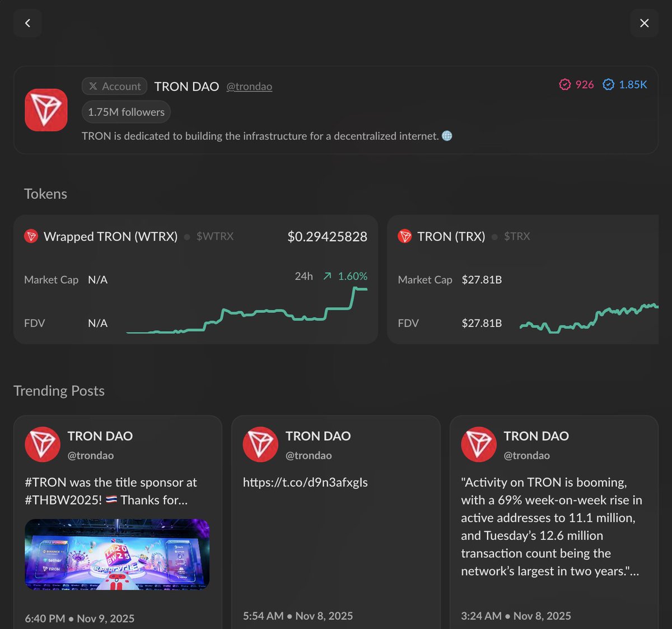The height and width of the screenshot is (629, 672).
Task: Close the panel with the X button
Action: tap(644, 23)
